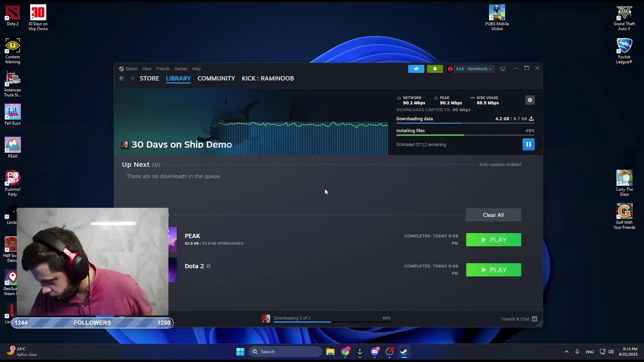644x362 pixels.
Task: Click the Fall Guys desktop icon
Action: [13, 115]
